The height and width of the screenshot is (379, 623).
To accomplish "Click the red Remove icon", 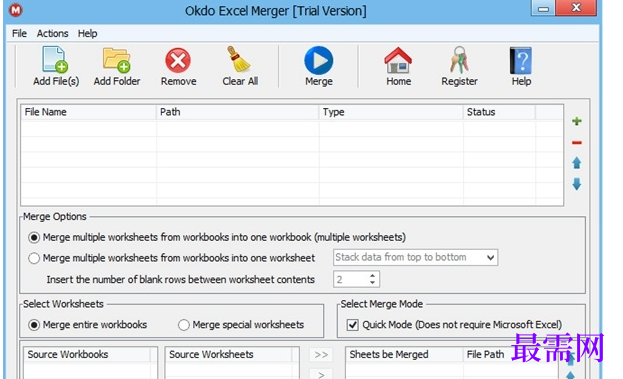I will click(178, 60).
